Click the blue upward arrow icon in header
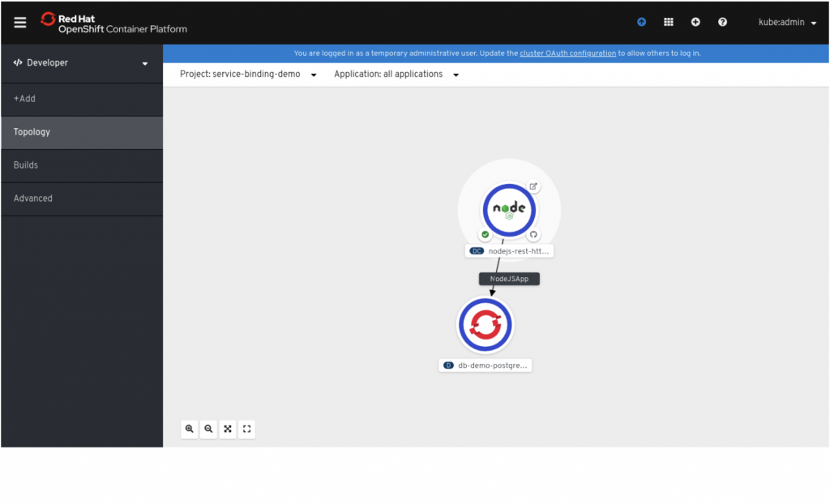Screen dimensions: 830x504 click(642, 23)
